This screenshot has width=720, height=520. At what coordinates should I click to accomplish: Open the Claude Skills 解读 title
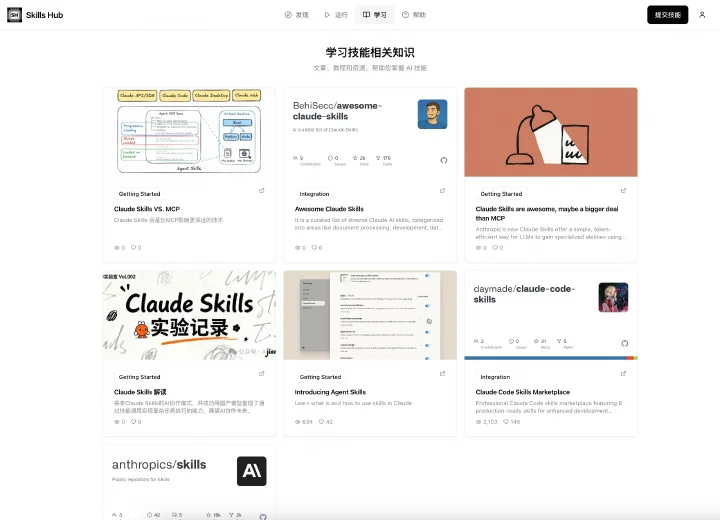(x=140, y=392)
